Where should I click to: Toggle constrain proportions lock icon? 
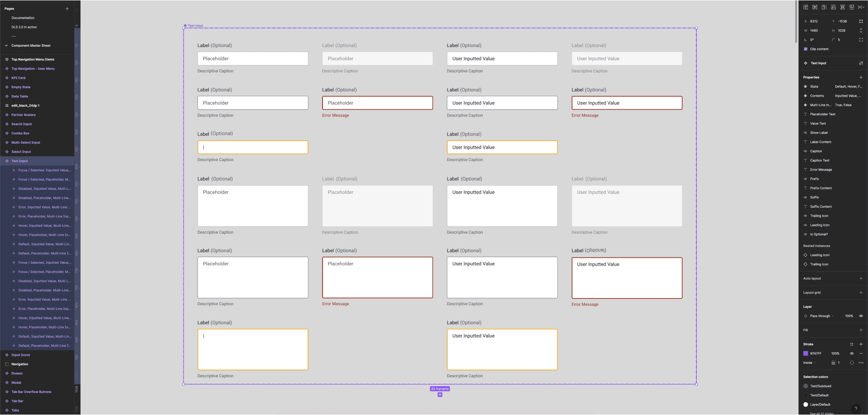tap(861, 31)
